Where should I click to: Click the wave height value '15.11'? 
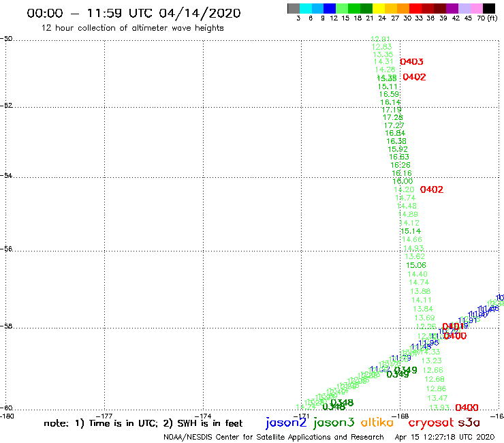[x=388, y=87]
